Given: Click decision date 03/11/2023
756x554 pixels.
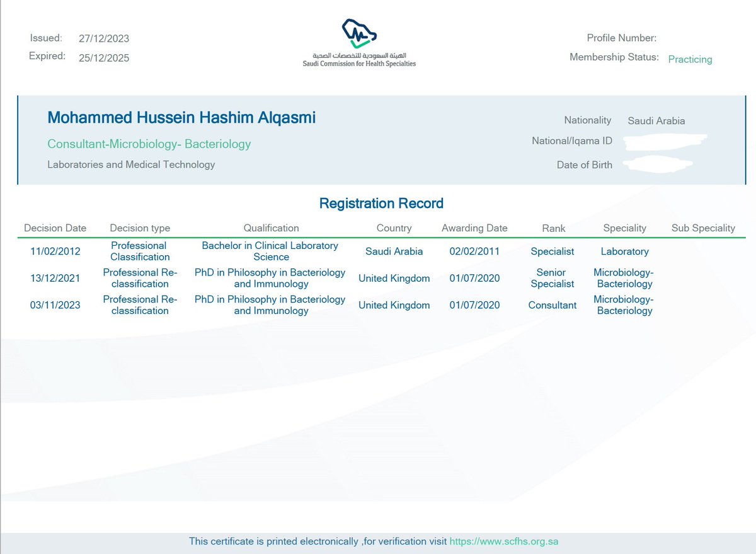Looking at the screenshot, I should coord(55,305).
